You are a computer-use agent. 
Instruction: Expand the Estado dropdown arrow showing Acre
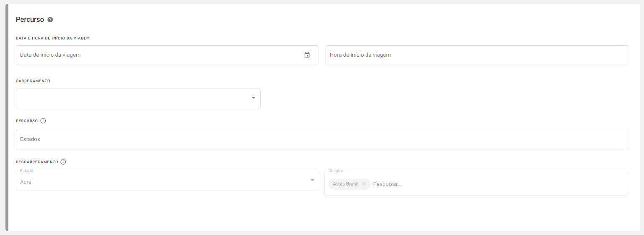pyautogui.click(x=312, y=180)
